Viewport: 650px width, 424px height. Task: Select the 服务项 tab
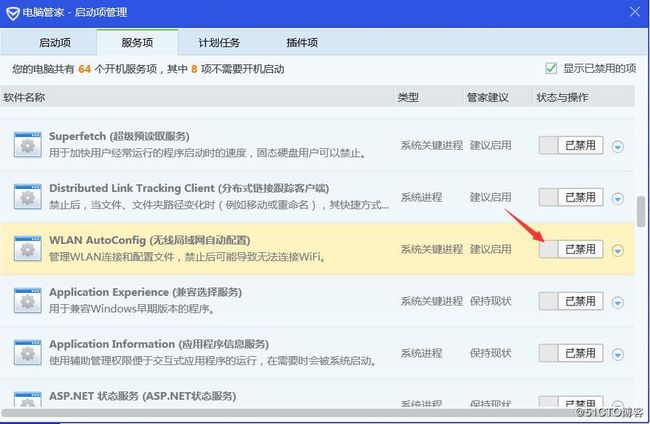[137, 42]
